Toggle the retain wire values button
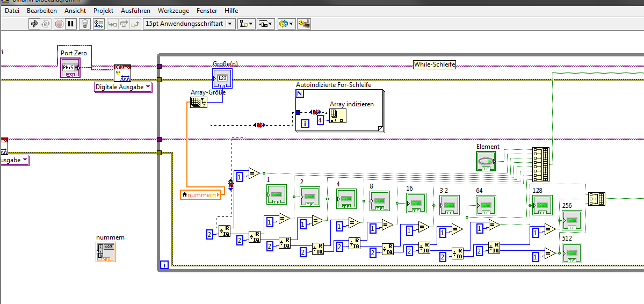Viewport: 644px width, 304px height. [x=99, y=24]
